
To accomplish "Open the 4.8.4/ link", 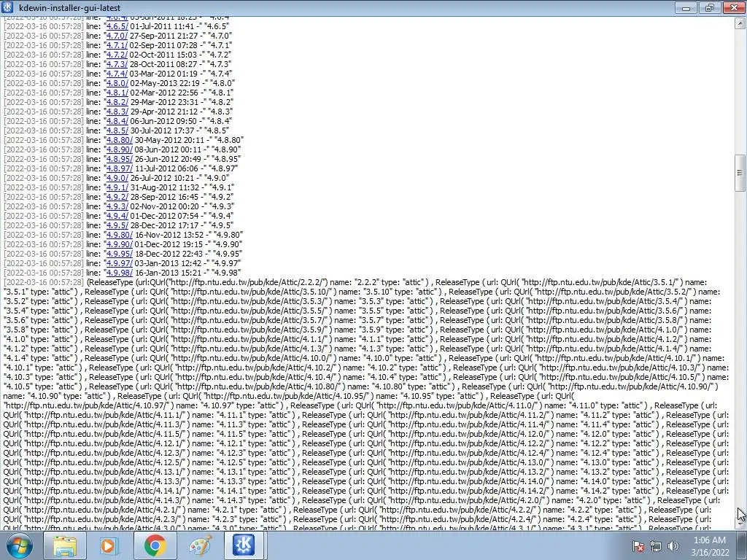I will tap(117, 121).
